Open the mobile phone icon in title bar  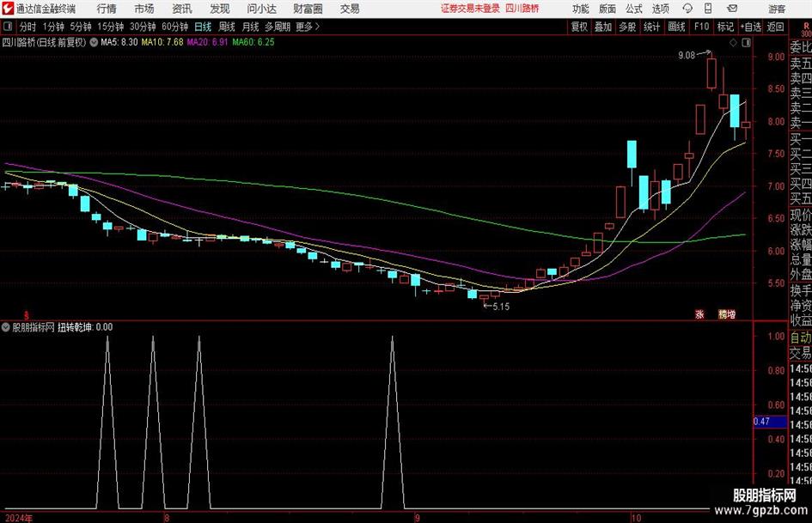708,9
